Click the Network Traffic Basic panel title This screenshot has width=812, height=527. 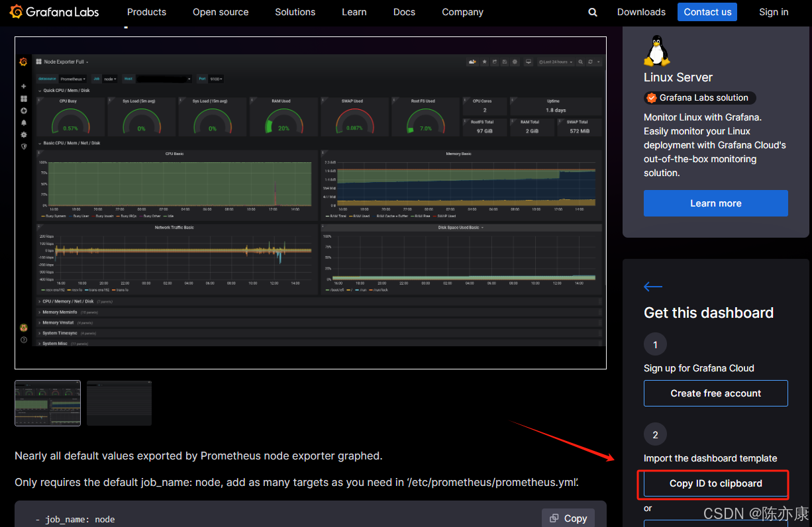pos(174,227)
